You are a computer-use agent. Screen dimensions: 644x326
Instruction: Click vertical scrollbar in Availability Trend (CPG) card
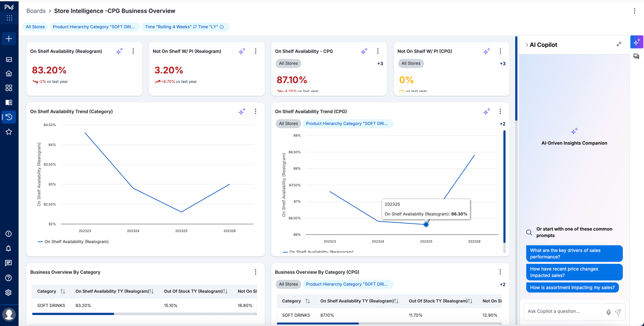point(504,187)
